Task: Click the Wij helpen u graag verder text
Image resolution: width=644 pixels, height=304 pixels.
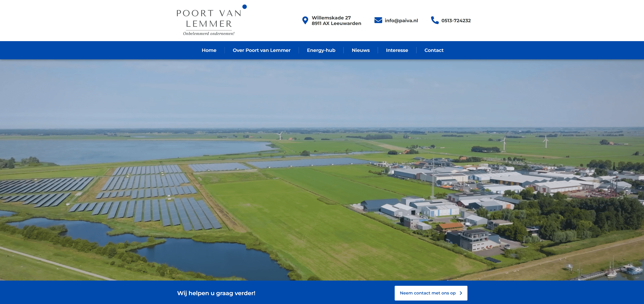Action: [216, 293]
